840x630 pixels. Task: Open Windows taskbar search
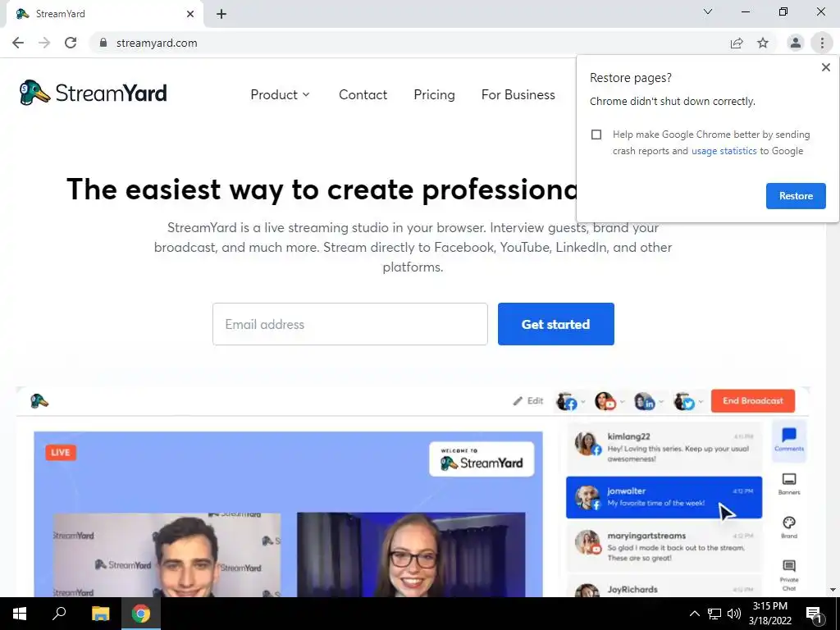pos(59,614)
